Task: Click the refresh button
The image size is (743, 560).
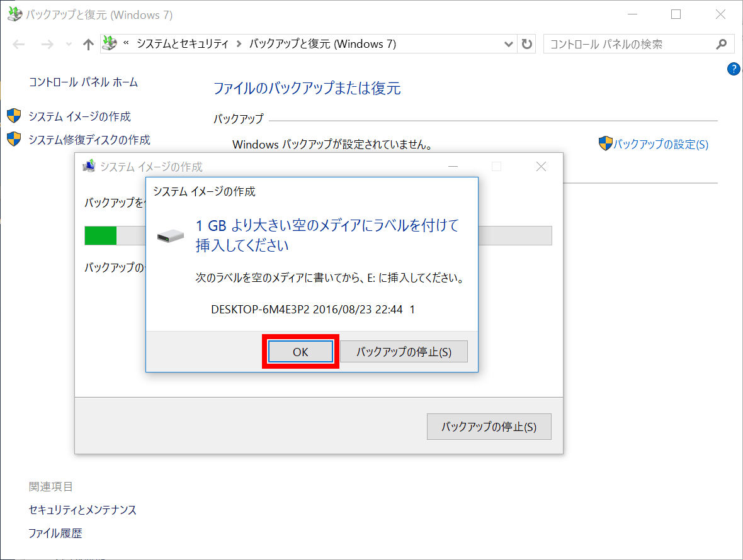Action: [526, 44]
